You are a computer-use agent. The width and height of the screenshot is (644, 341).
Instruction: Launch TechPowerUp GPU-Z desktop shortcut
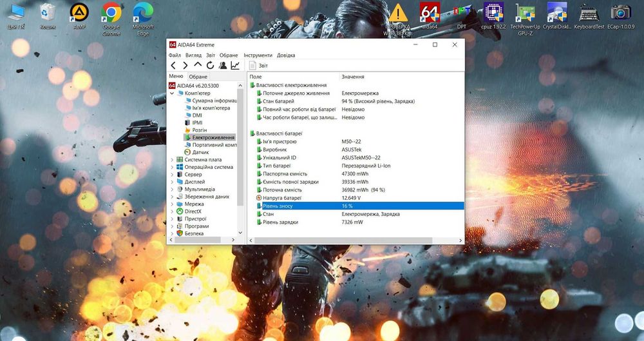point(526,19)
